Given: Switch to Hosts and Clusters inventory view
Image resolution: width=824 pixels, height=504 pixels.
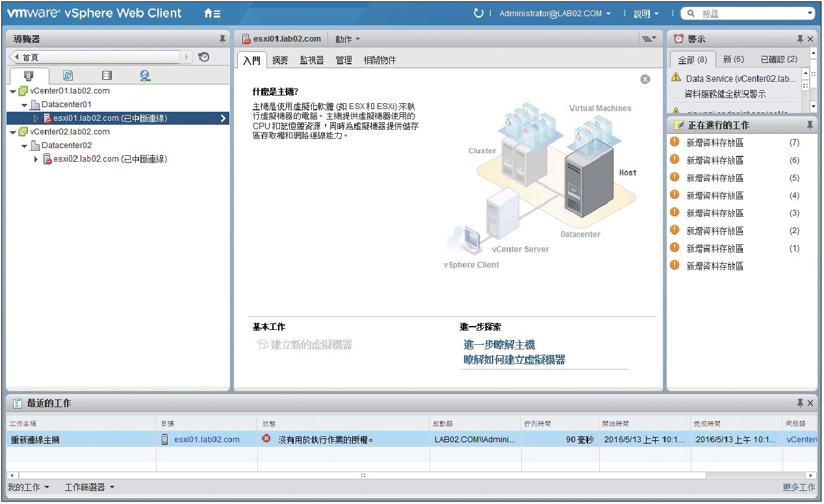Looking at the screenshot, I should click(29, 75).
